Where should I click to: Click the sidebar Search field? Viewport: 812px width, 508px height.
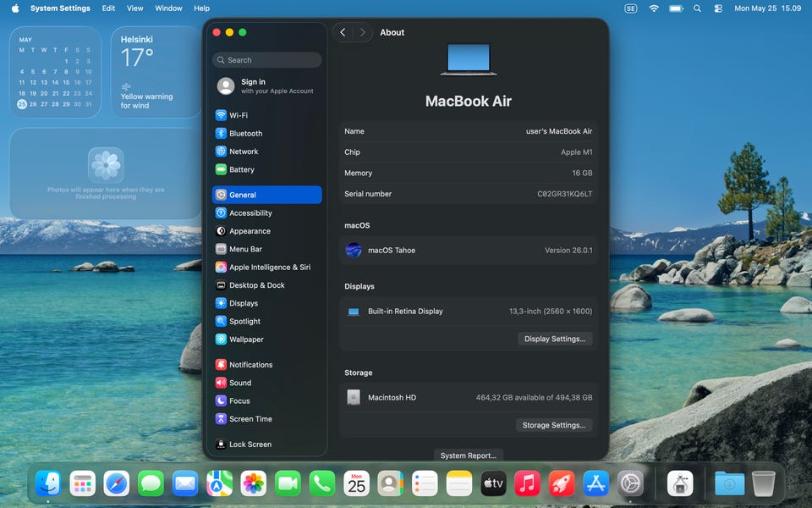[266, 60]
